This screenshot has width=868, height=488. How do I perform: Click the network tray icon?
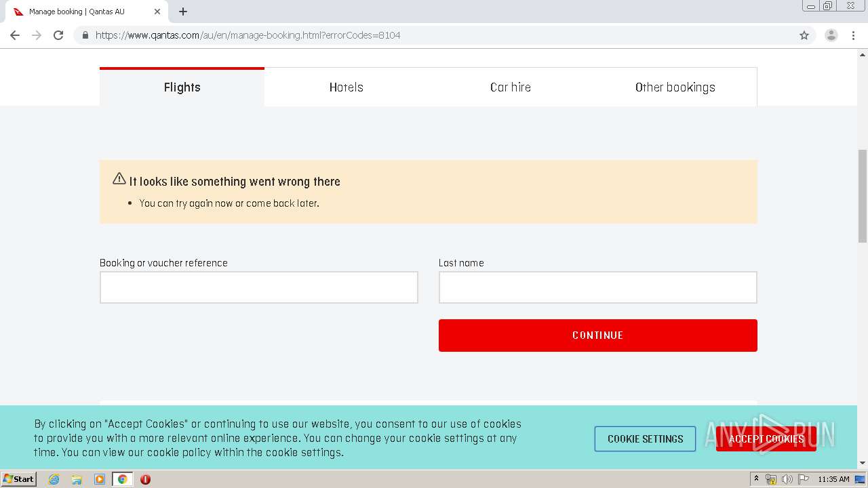point(771,479)
